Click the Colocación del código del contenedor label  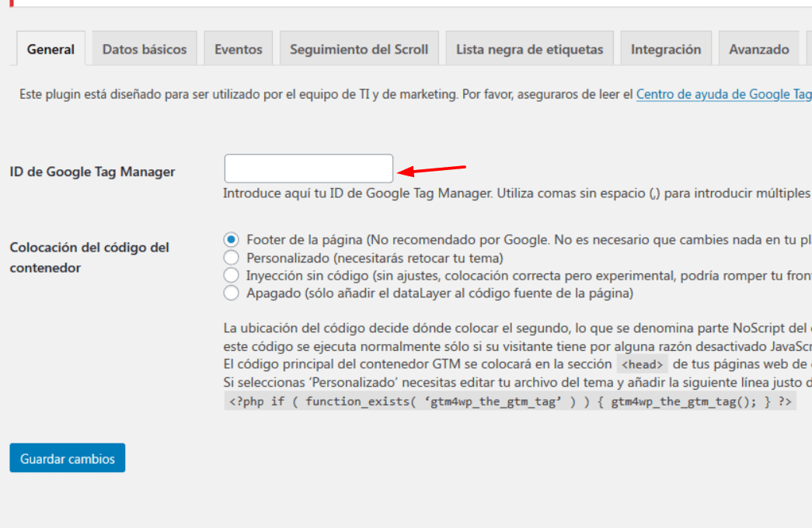pyautogui.click(x=89, y=257)
